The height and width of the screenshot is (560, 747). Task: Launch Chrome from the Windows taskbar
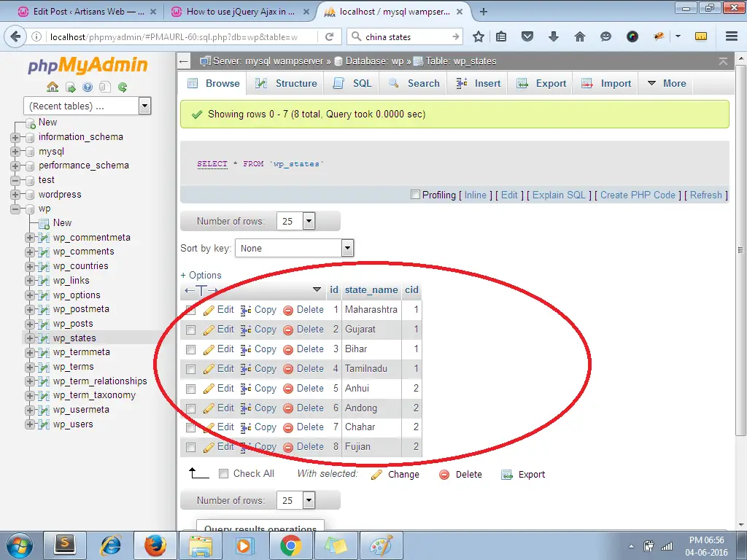(x=290, y=545)
